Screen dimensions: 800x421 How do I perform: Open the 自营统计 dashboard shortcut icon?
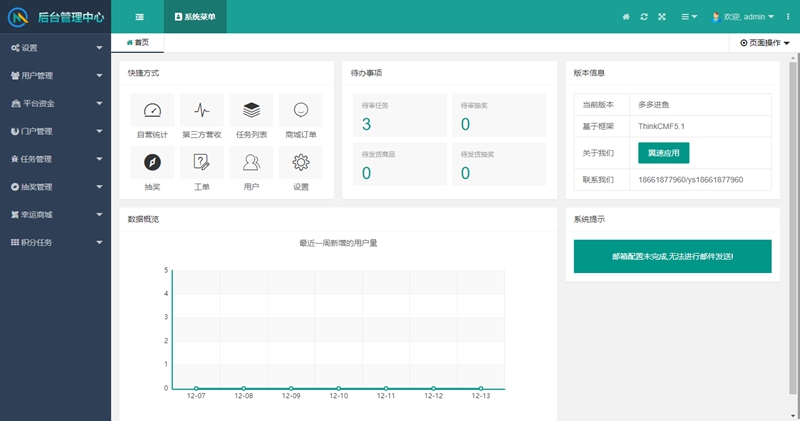(152, 110)
